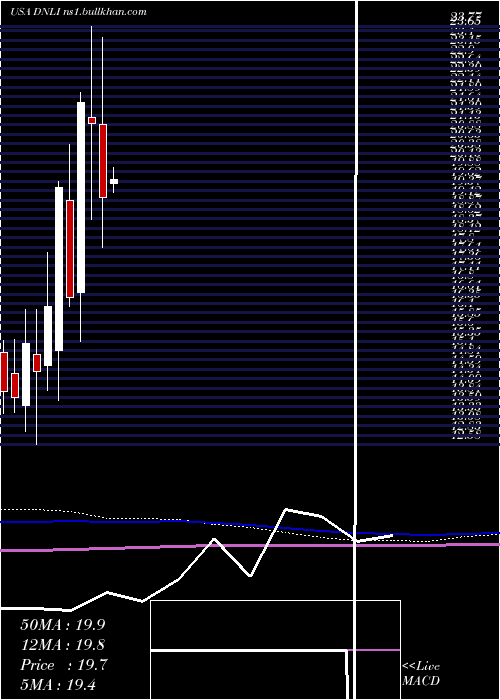
Task: Click the '12MA : 19.8' label
Action: [63, 645]
